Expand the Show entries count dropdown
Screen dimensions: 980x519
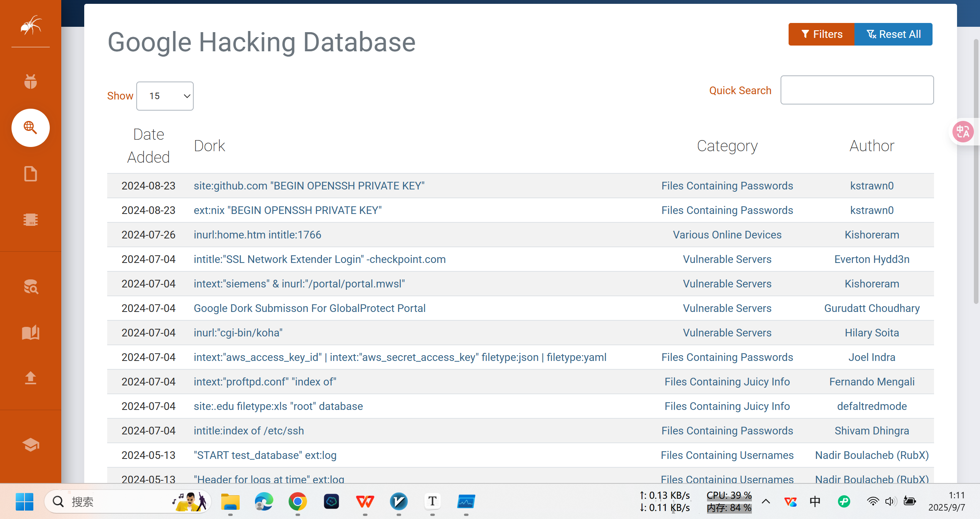tap(165, 96)
